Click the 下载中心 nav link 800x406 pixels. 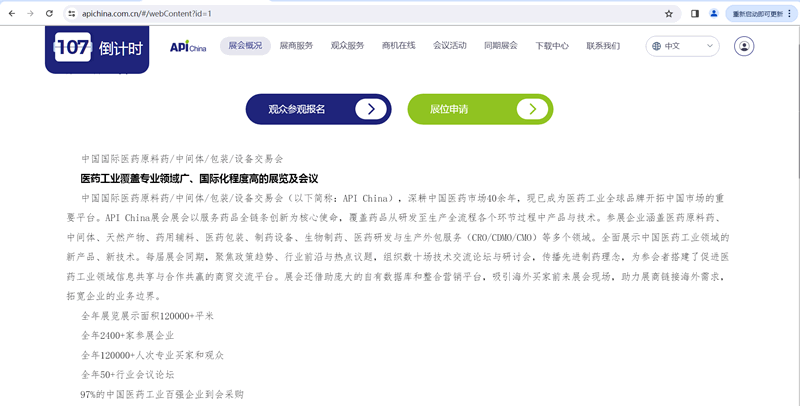tap(552, 46)
